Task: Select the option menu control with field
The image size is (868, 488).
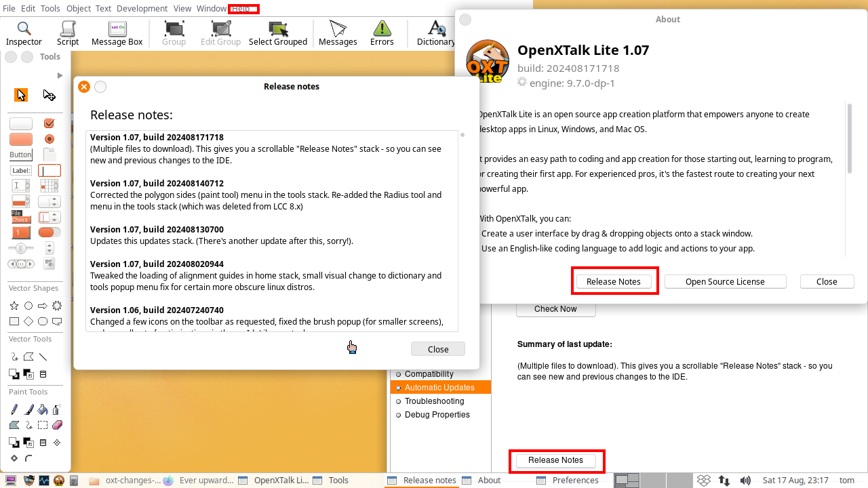Action: (49, 217)
